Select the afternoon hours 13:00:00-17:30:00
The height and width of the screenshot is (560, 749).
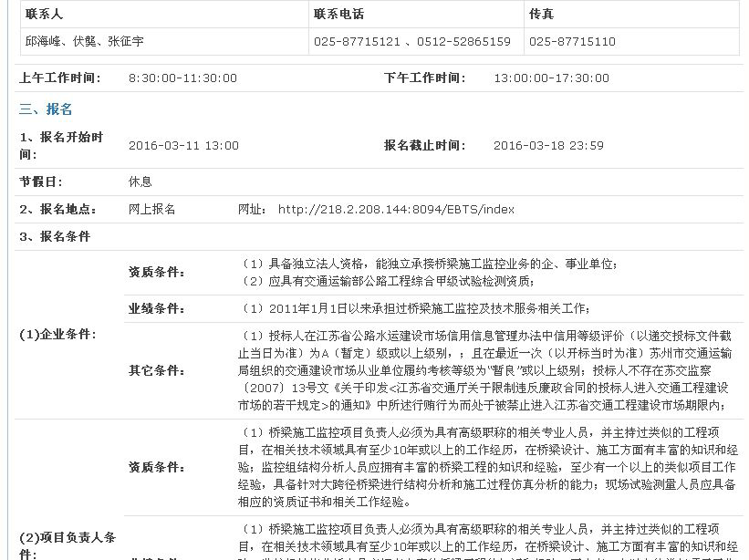(x=551, y=78)
